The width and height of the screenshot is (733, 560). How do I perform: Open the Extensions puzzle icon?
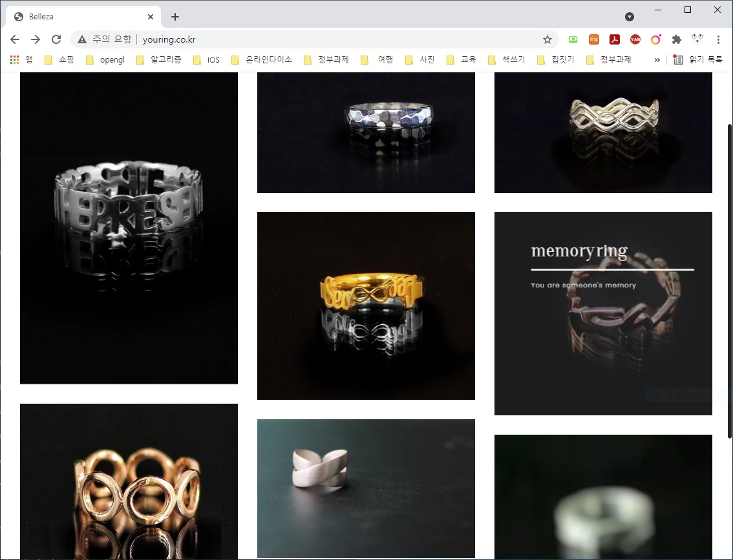pos(676,39)
